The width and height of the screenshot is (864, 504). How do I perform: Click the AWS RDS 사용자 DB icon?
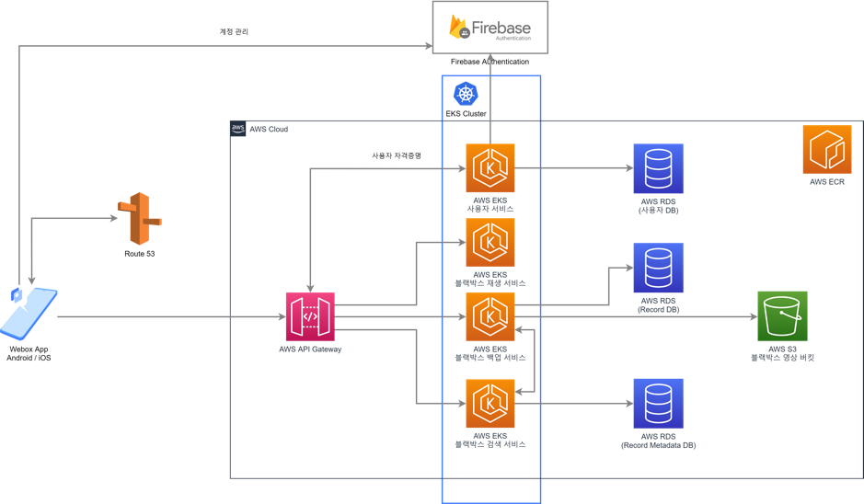coord(658,168)
